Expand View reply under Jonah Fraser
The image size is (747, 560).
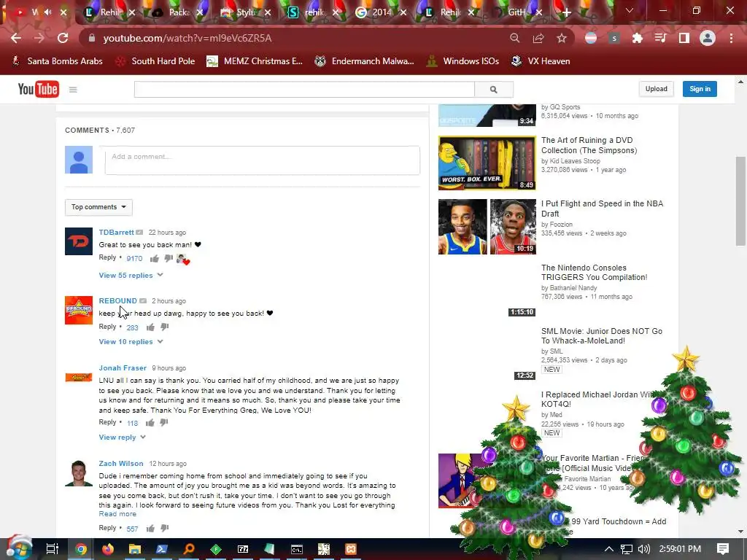[123, 437]
